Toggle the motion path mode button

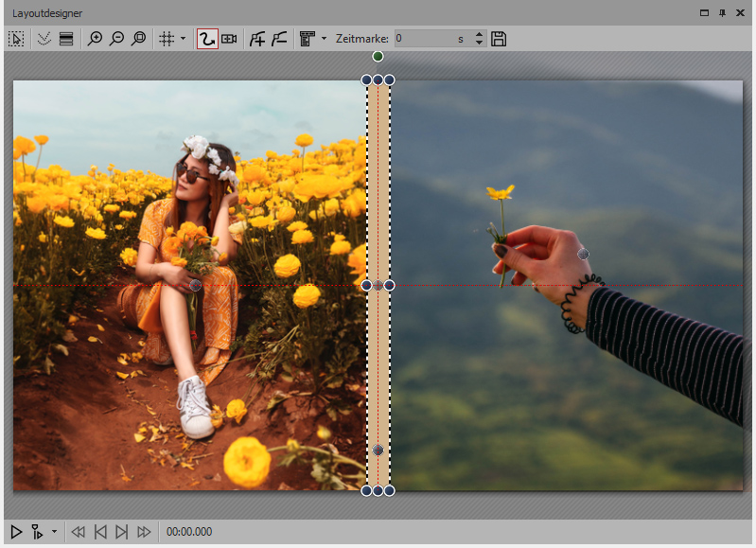tap(206, 39)
